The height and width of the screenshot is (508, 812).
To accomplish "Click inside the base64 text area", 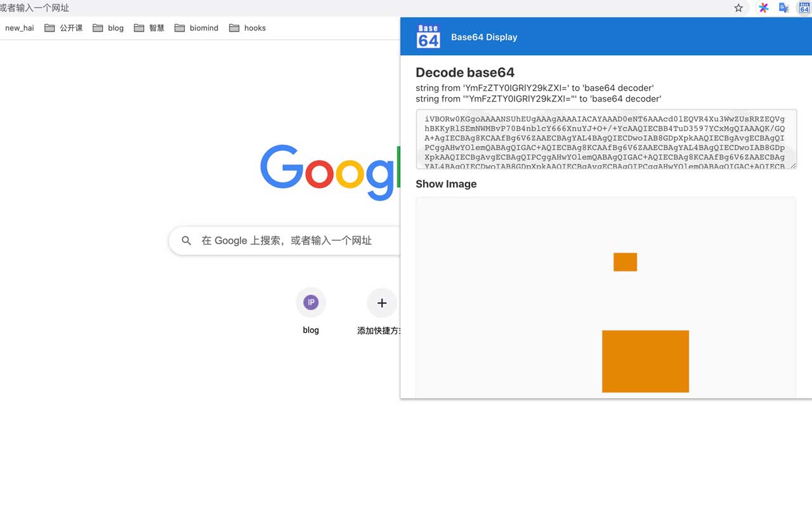I will [x=605, y=138].
